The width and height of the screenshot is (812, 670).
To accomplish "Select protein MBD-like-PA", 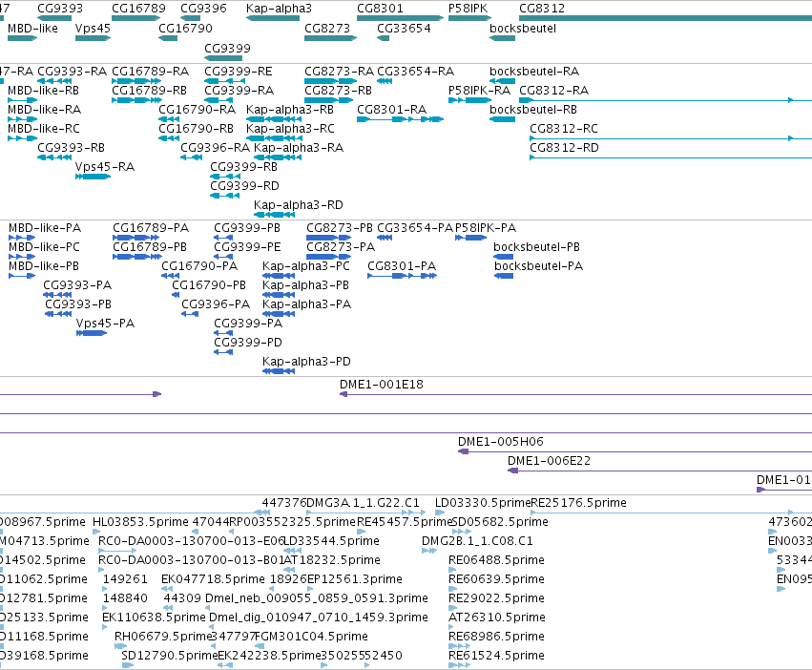I will [x=45, y=227].
